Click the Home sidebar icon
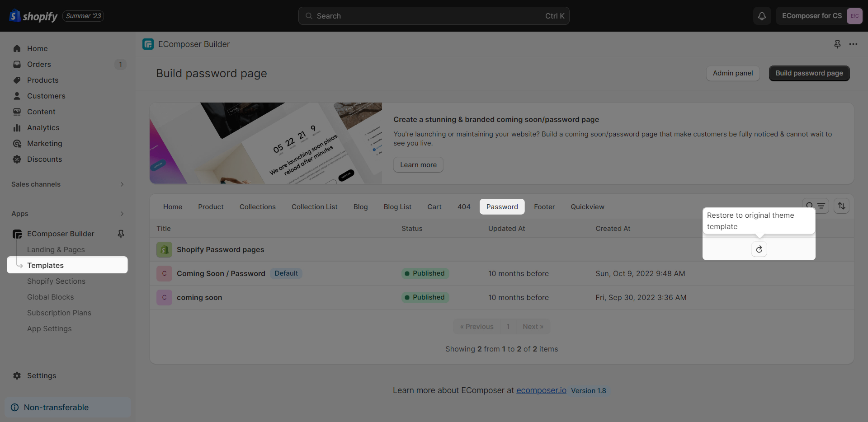Image resolution: width=868 pixels, height=422 pixels. click(x=17, y=48)
